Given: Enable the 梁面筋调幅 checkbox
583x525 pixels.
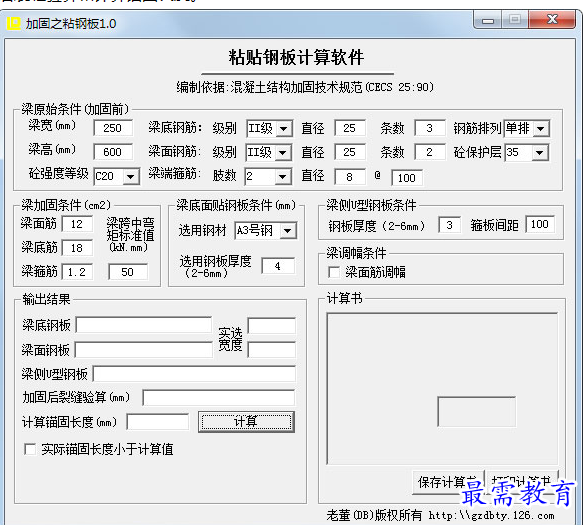Looking at the screenshot, I should click(x=334, y=272).
